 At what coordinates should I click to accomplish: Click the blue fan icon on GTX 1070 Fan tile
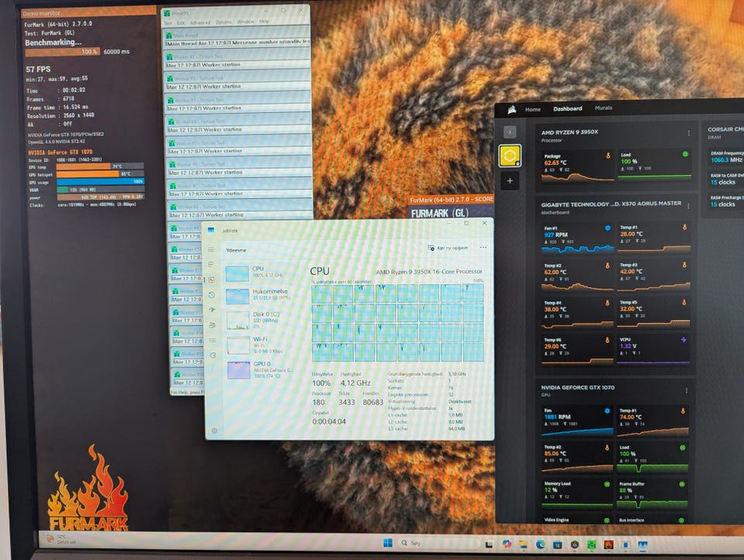point(607,411)
